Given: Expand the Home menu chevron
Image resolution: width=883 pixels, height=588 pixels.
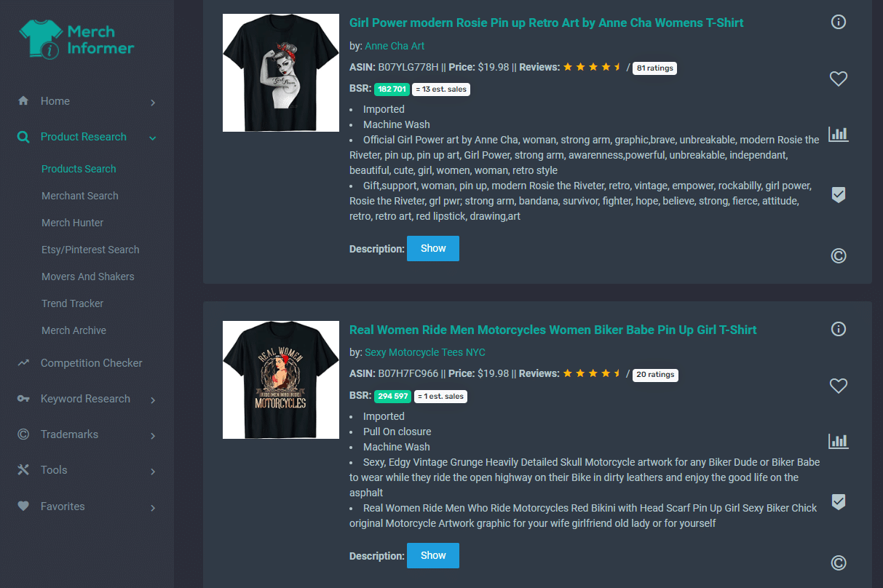Looking at the screenshot, I should 153,103.
